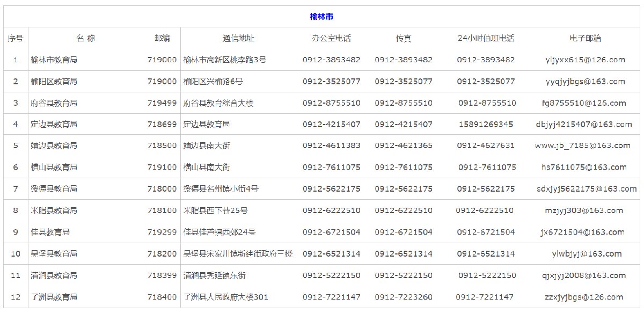Select postal code 718200
Image resolution: width=644 pixels, height=313 pixels.
pyautogui.click(x=162, y=253)
